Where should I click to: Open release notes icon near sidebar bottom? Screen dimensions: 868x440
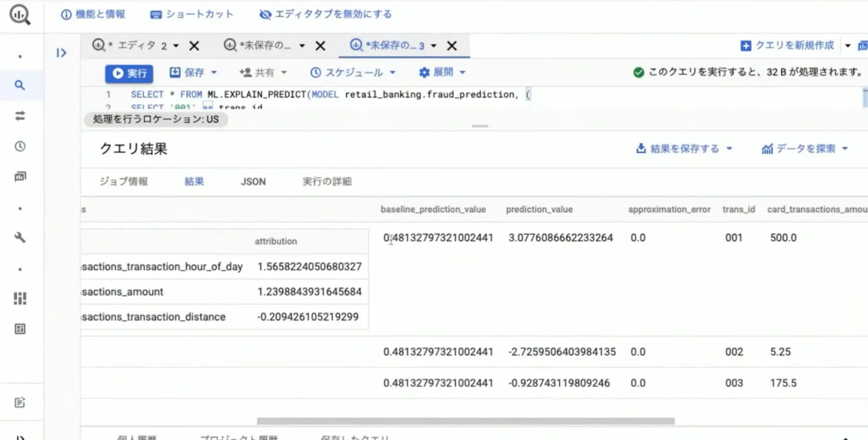20,402
